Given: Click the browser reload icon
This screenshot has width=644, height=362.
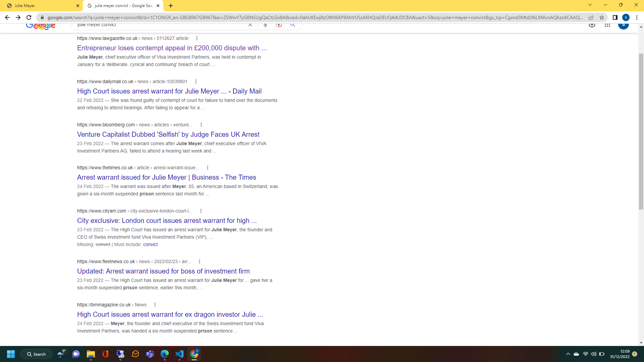Looking at the screenshot, I should coord(29,17).
